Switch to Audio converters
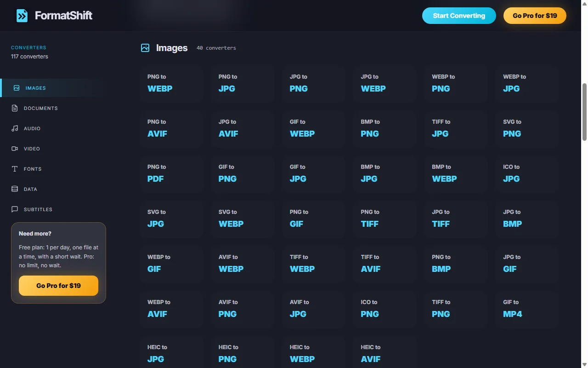The width and height of the screenshot is (588, 368). click(54, 128)
